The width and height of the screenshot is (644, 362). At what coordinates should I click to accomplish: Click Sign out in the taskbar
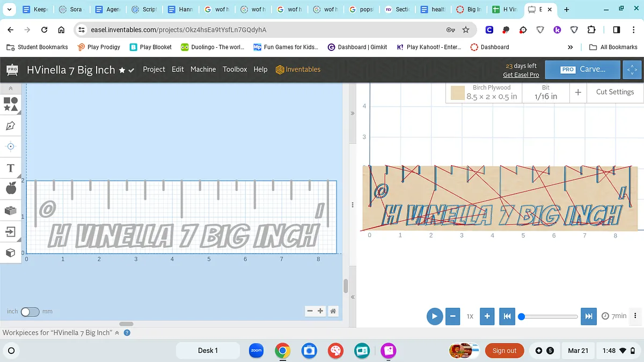504,351
